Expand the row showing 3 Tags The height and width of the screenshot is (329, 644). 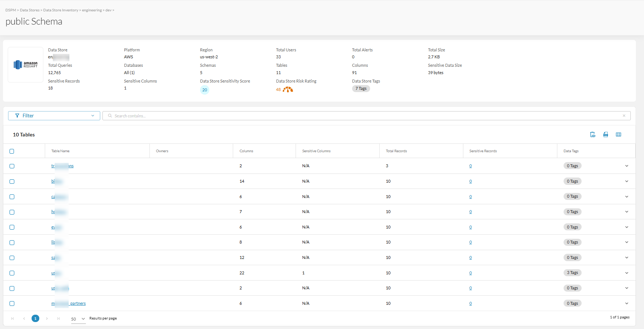627,273
